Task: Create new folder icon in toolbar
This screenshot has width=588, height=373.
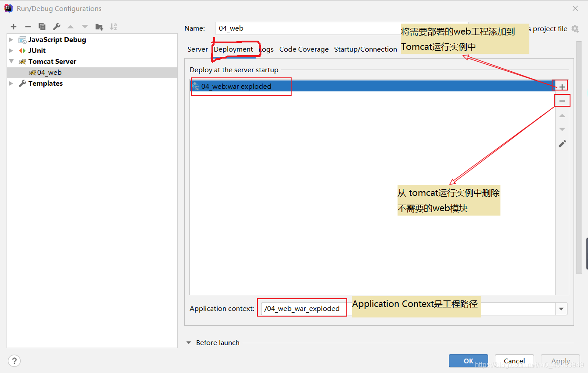Action: coord(99,27)
